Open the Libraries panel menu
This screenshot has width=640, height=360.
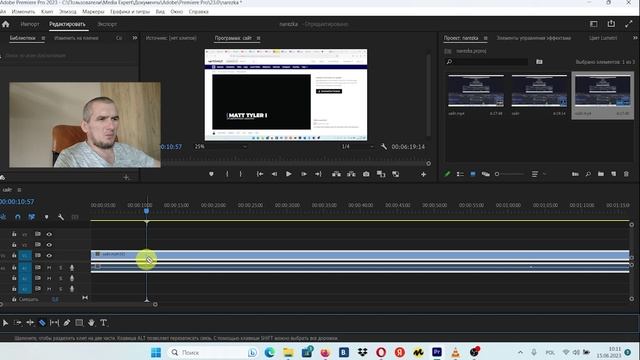point(43,38)
